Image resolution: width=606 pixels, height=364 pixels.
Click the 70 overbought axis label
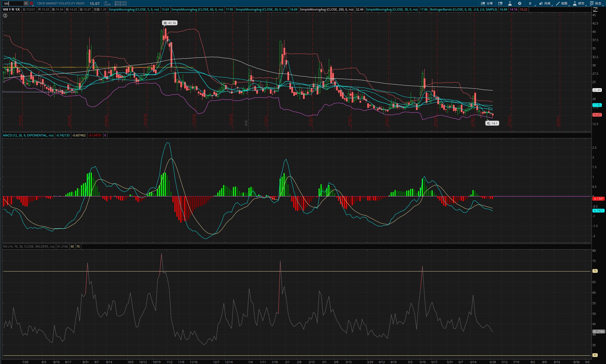click(595, 271)
